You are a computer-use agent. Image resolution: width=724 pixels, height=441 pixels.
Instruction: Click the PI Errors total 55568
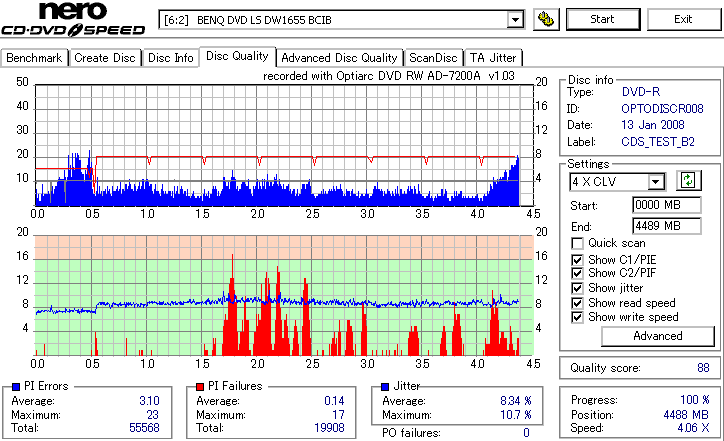pyautogui.click(x=144, y=428)
